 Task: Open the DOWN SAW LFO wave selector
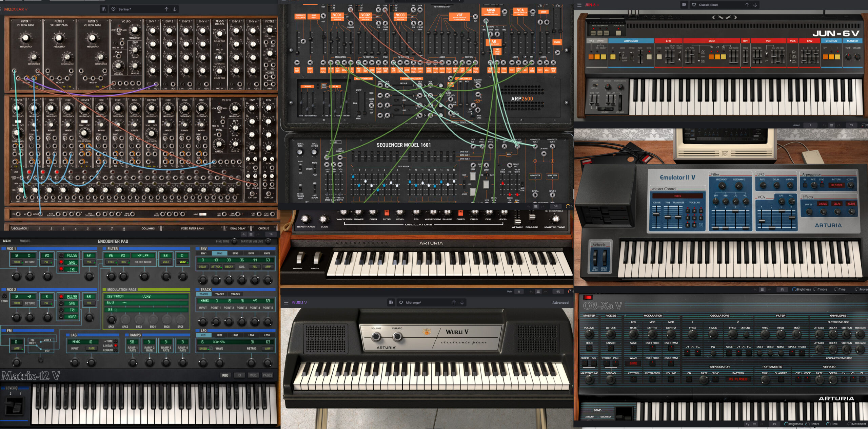pyautogui.click(x=219, y=342)
